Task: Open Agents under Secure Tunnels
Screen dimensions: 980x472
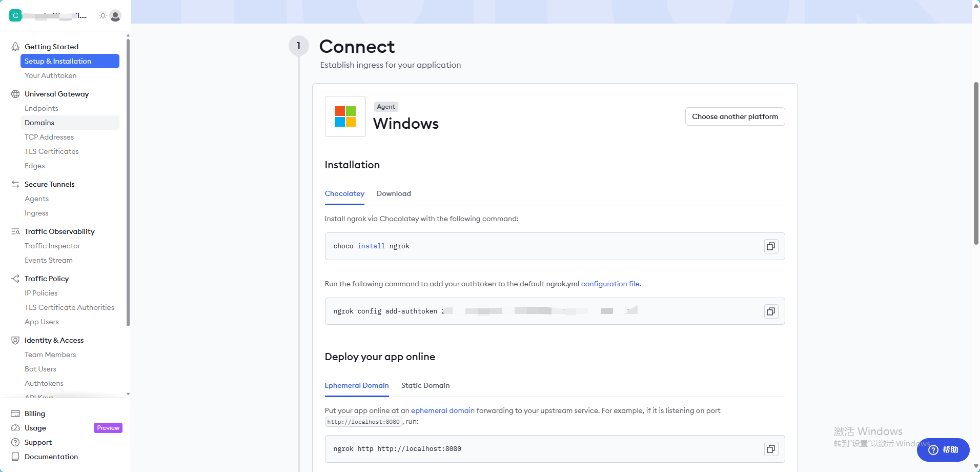Action: (37, 199)
